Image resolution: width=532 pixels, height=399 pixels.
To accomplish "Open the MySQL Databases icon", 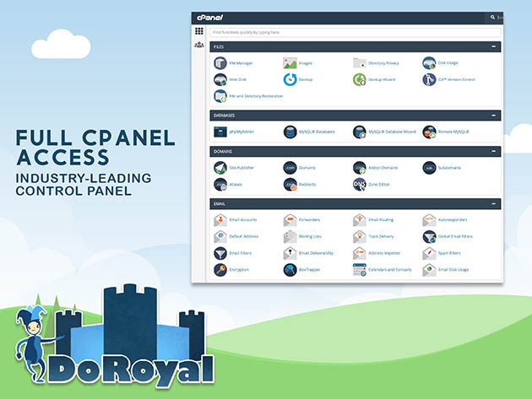I will [x=290, y=132].
